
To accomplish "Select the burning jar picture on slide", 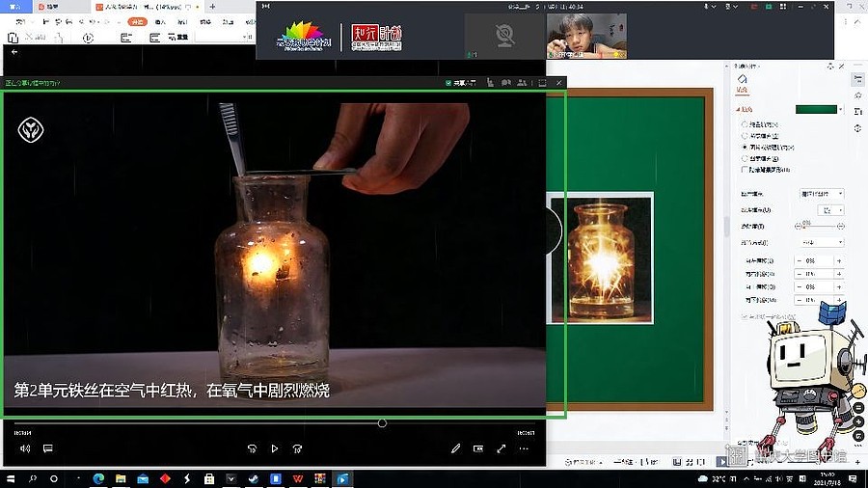I will click(601, 258).
